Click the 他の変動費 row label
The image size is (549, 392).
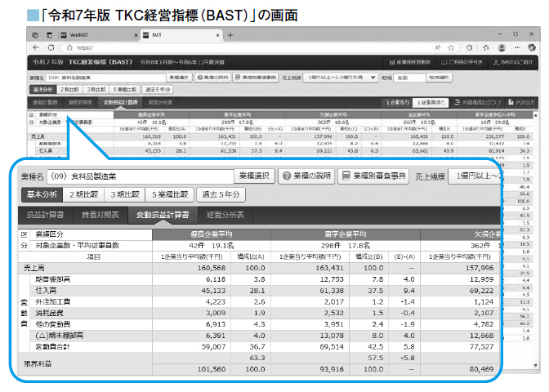click(53, 324)
